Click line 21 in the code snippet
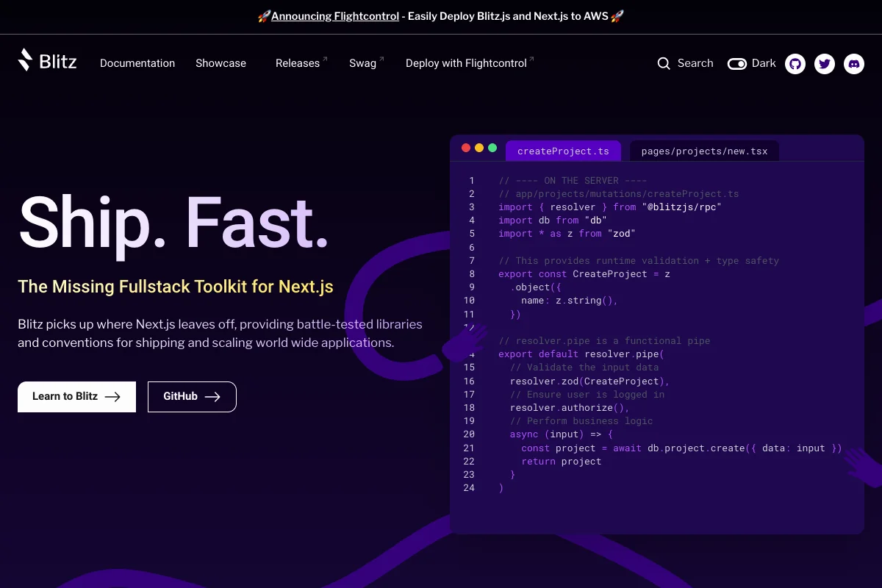The image size is (882, 588). (x=661, y=448)
